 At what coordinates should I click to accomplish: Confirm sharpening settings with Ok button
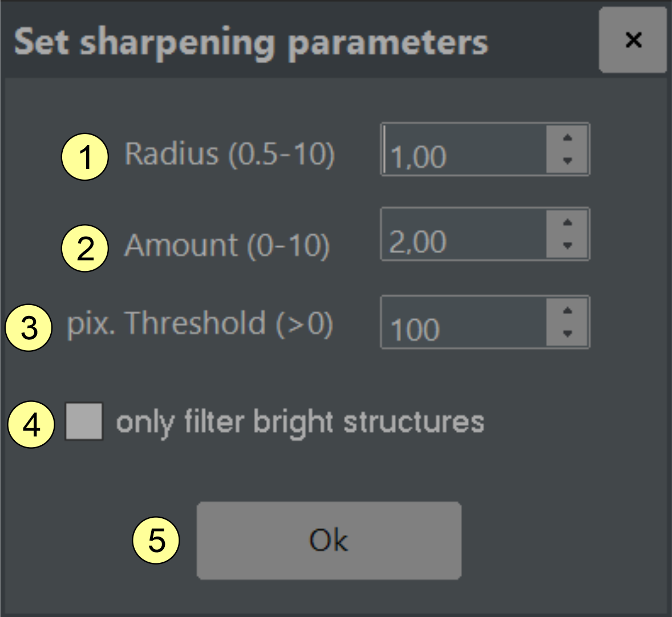click(x=329, y=540)
